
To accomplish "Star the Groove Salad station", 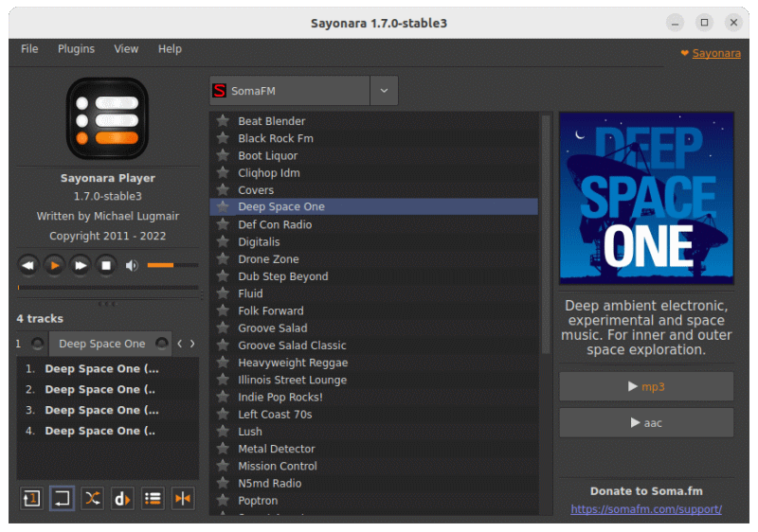I will tap(223, 328).
